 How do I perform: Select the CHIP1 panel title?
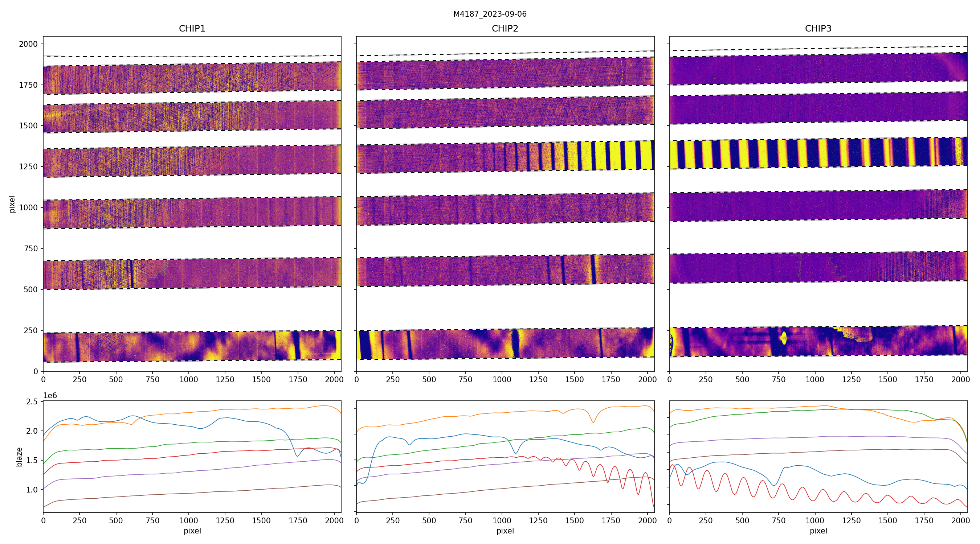(x=192, y=29)
